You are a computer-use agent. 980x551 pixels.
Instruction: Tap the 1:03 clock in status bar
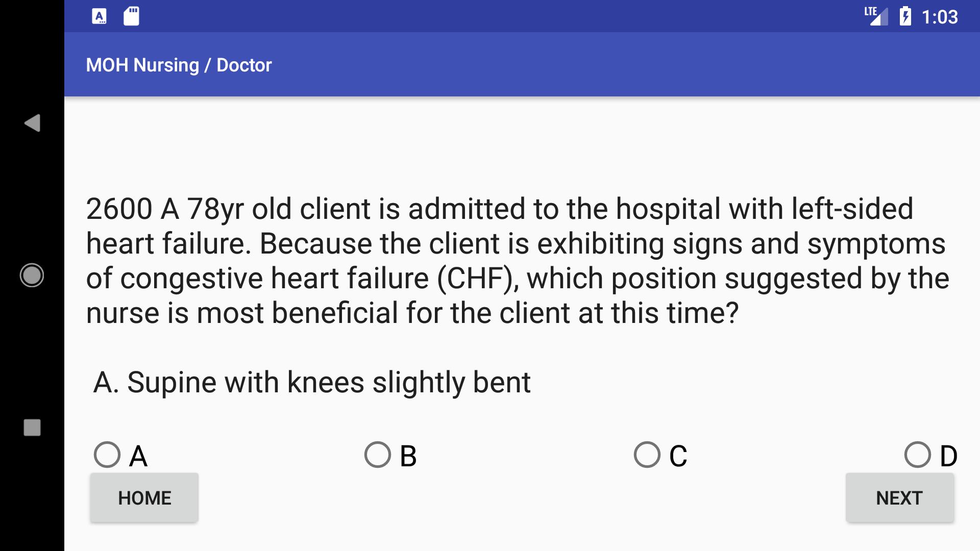pos(940,17)
